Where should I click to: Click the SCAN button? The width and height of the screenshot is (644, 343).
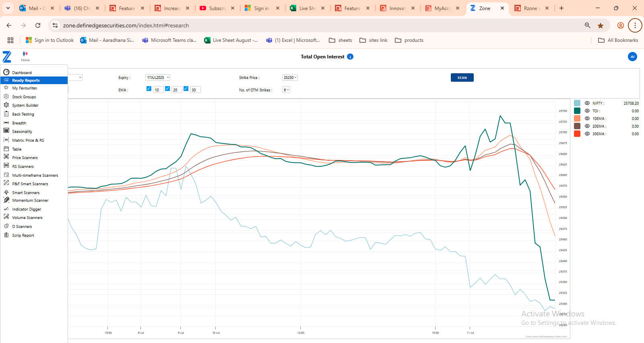coord(462,78)
